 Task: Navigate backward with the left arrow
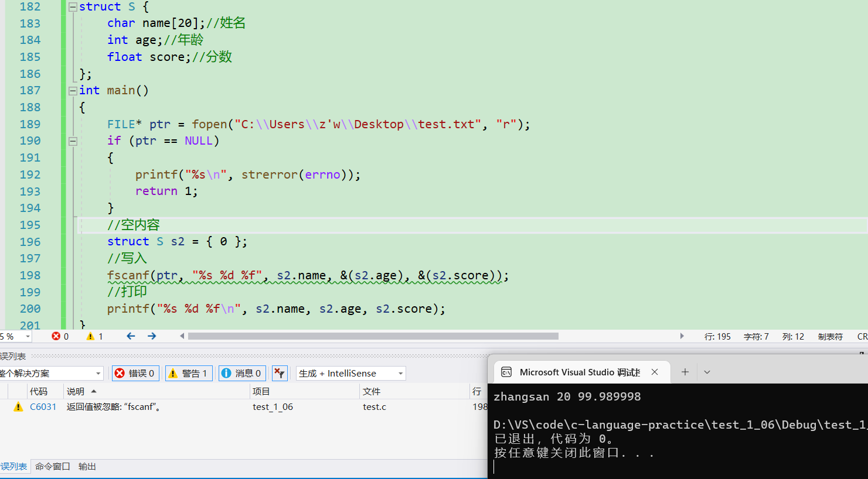[131, 336]
